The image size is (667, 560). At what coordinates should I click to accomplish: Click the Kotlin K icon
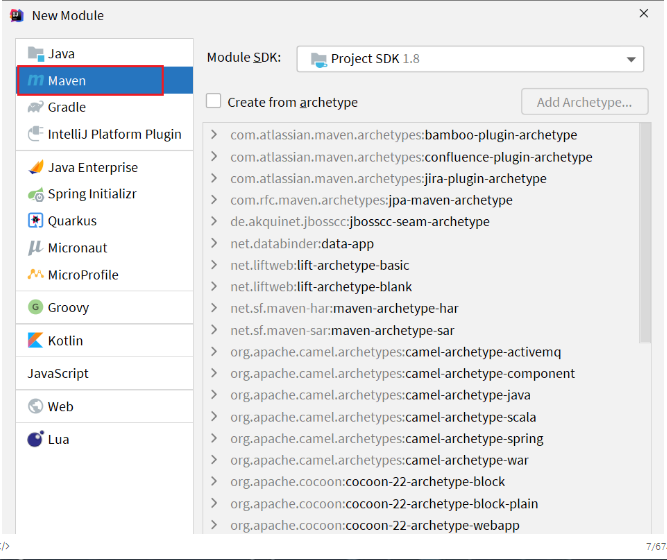(x=36, y=340)
